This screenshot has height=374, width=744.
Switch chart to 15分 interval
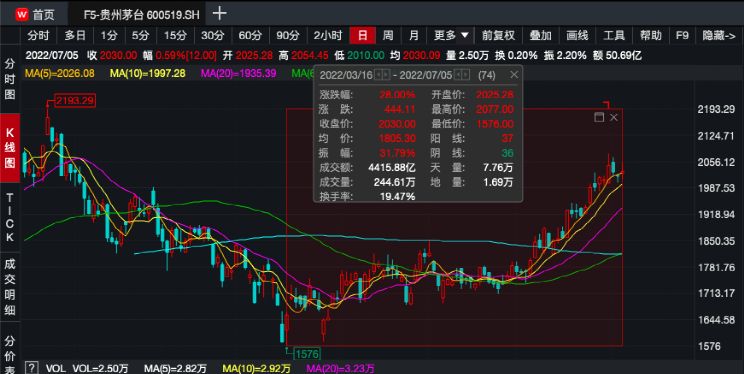click(x=175, y=36)
